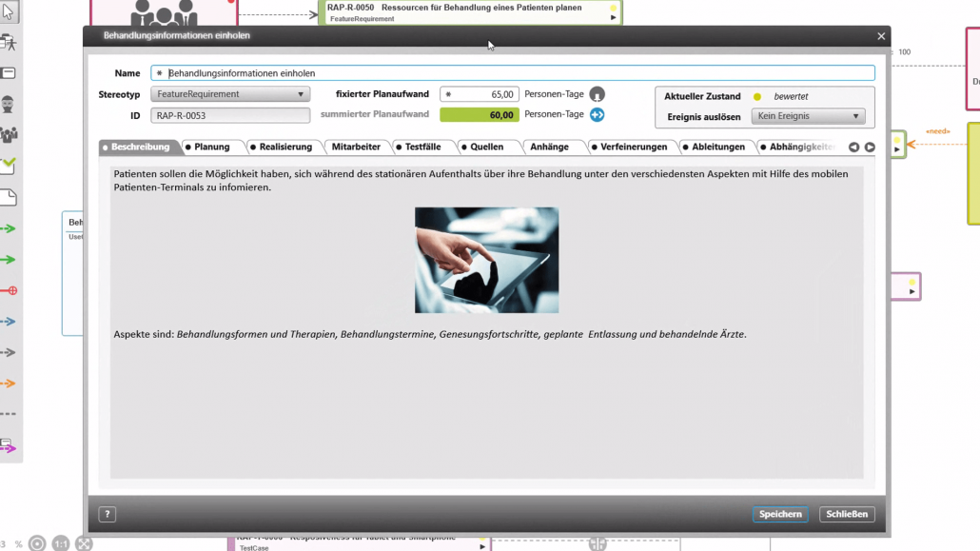Viewport: 980px width, 551px height.
Task: Open help with the question mark button
Action: coord(108,514)
